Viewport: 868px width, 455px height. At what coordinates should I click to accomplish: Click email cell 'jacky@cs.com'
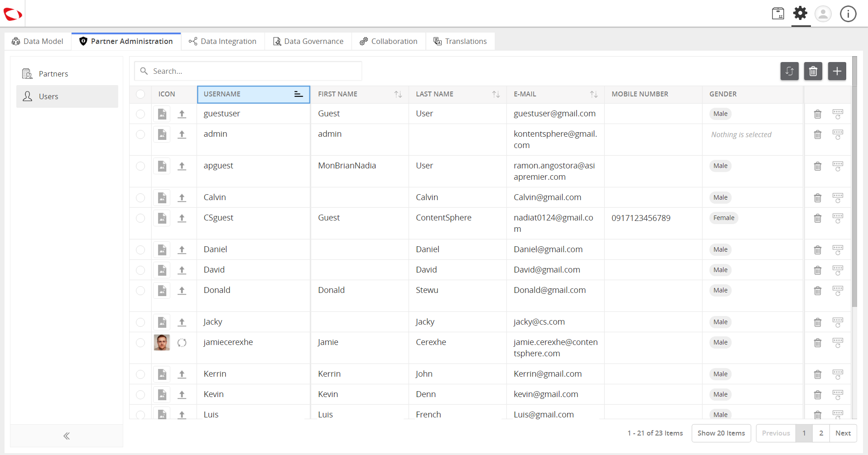(539, 322)
